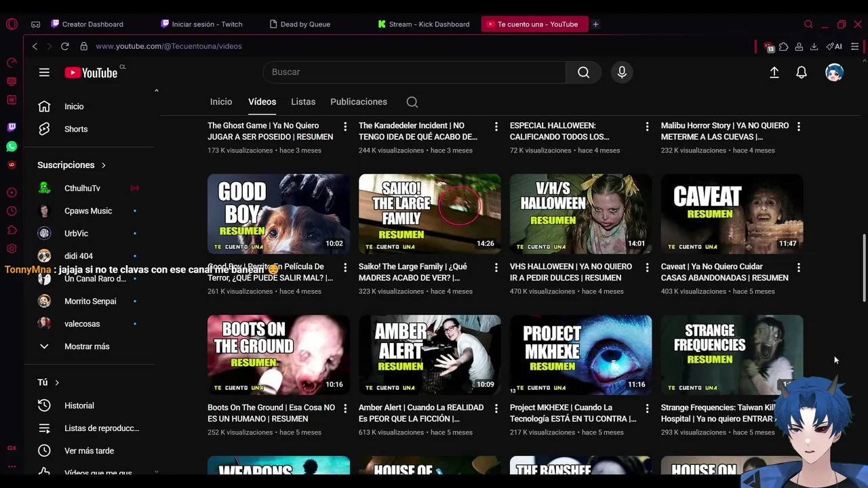Open options for The Karadedeler Incident video
868x488 pixels.
click(x=496, y=127)
